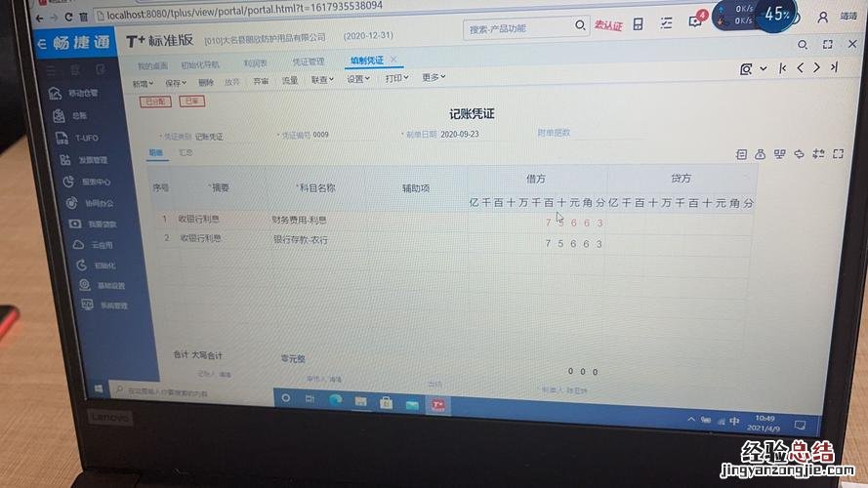
Task: Expand the voucher grid to full view
Action: [838, 153]
